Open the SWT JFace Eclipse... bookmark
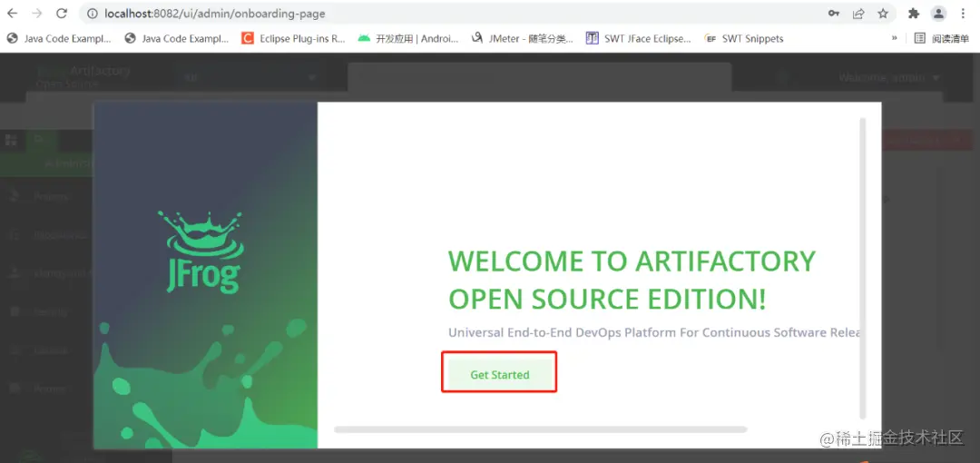The width and height of the screenshot is (980, 463). pyautogui.click(x=638, y=38)
